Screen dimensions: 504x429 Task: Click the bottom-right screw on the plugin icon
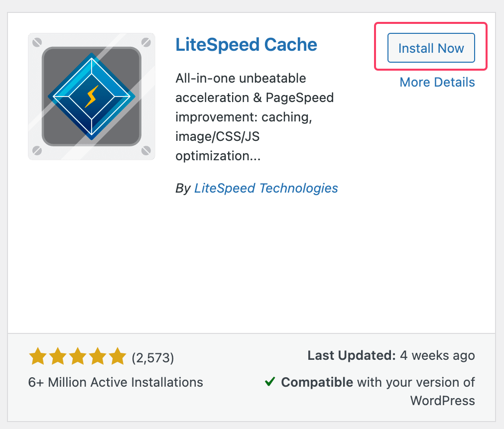[x=146, y=150]
